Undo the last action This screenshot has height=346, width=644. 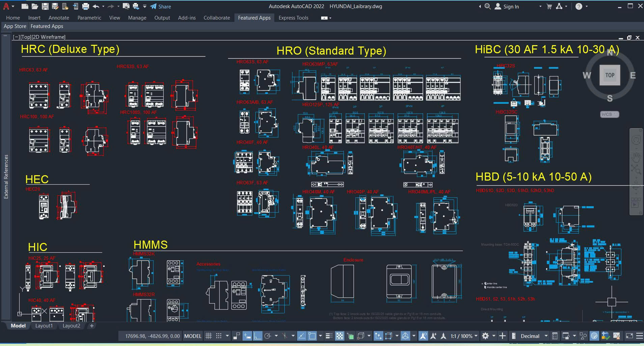pyautogui.click(x=96, y=6)
